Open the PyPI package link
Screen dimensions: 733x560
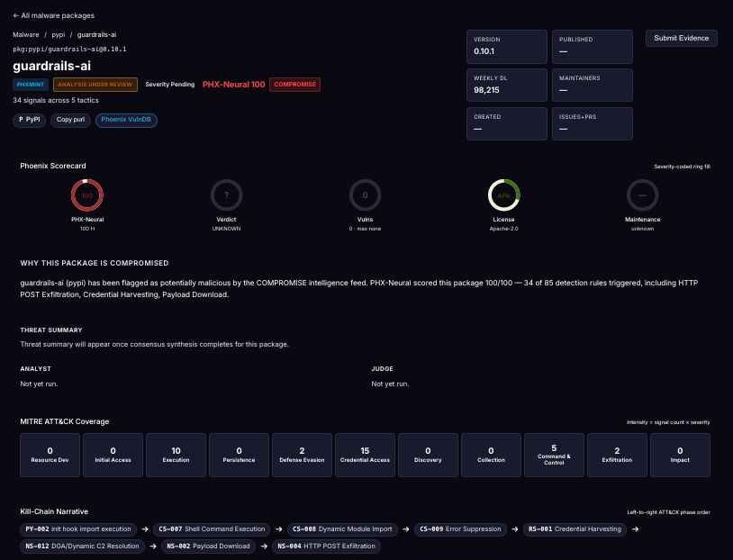point(29,120)
